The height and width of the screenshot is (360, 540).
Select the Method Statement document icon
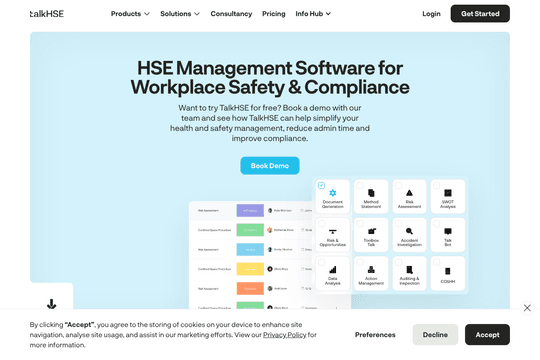[371, 193]
